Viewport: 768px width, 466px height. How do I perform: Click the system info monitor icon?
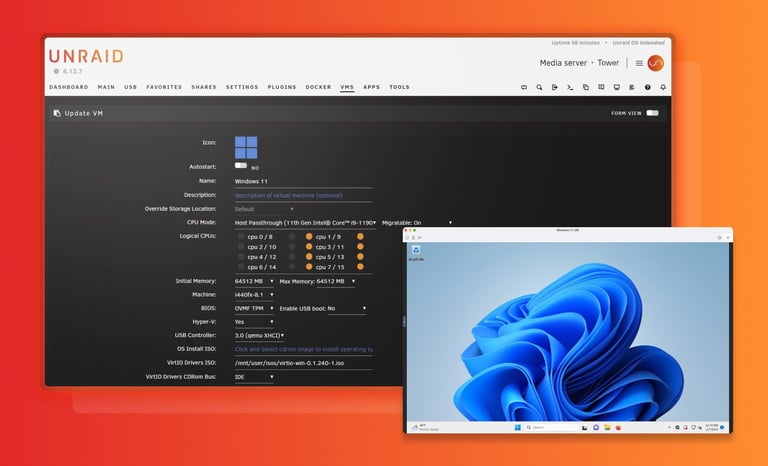pos(617,87)
